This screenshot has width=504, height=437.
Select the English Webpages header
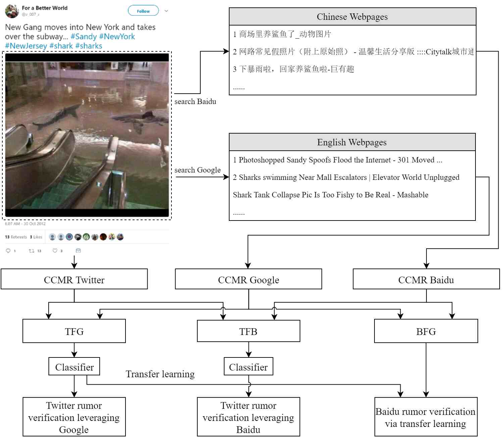(x=352, y=142)
